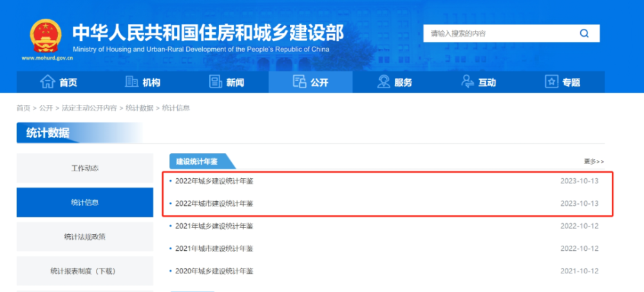Go to 统计信息 in the breadcrumb
Image resolution: width=644 pixels, height=292 pixels.
pyautogui.click(x=176, y=108)
